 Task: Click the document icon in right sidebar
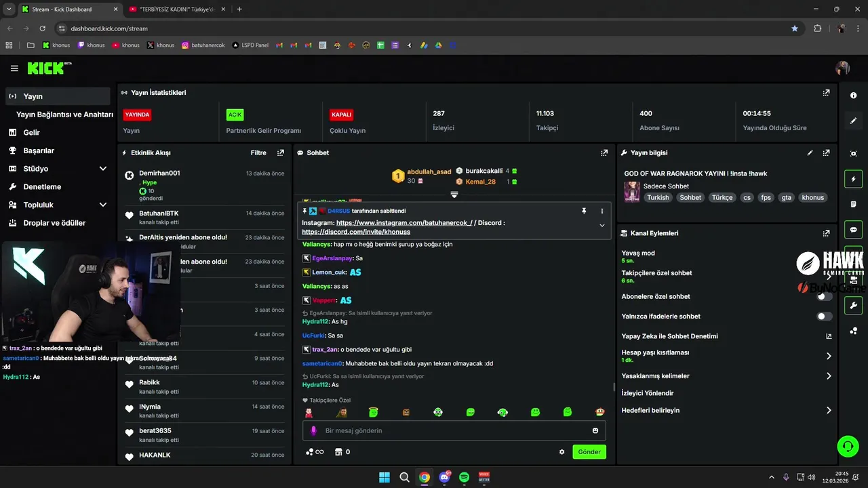(x=854, y=204)
